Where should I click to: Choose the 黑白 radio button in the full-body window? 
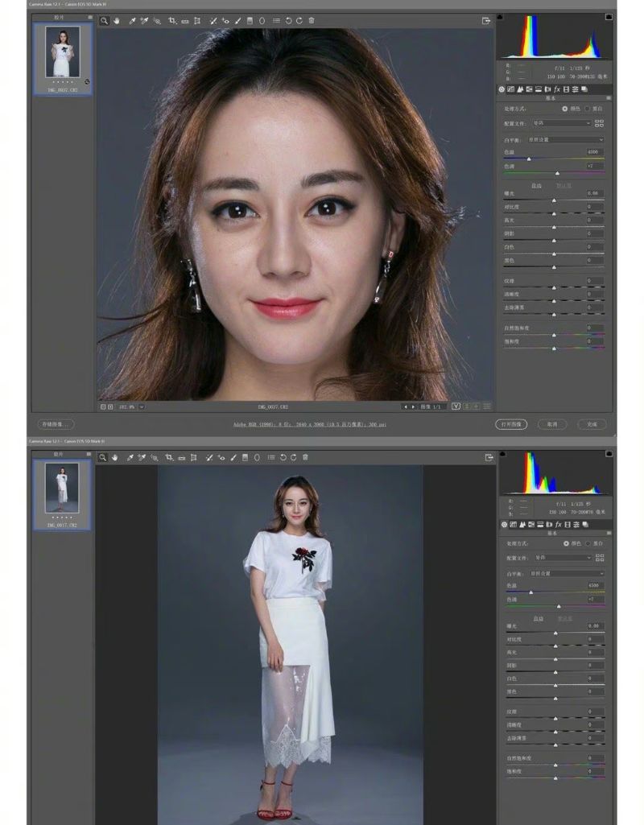point(588,543)
